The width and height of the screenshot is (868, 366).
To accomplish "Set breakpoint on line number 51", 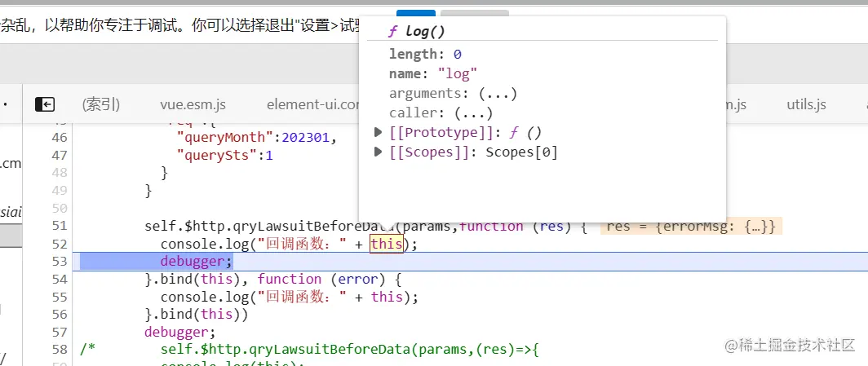I will (58, 226).
